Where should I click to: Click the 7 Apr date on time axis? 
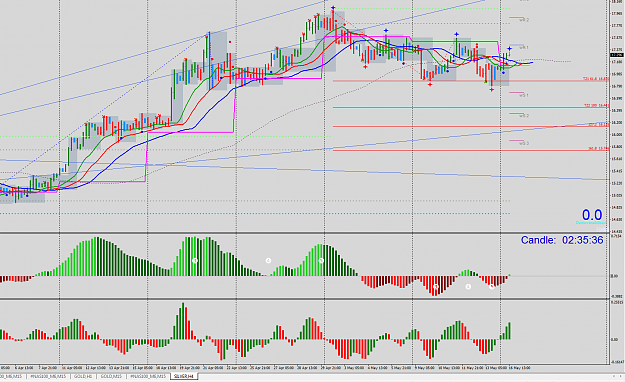pyautogui.click(x=47, y=368)
